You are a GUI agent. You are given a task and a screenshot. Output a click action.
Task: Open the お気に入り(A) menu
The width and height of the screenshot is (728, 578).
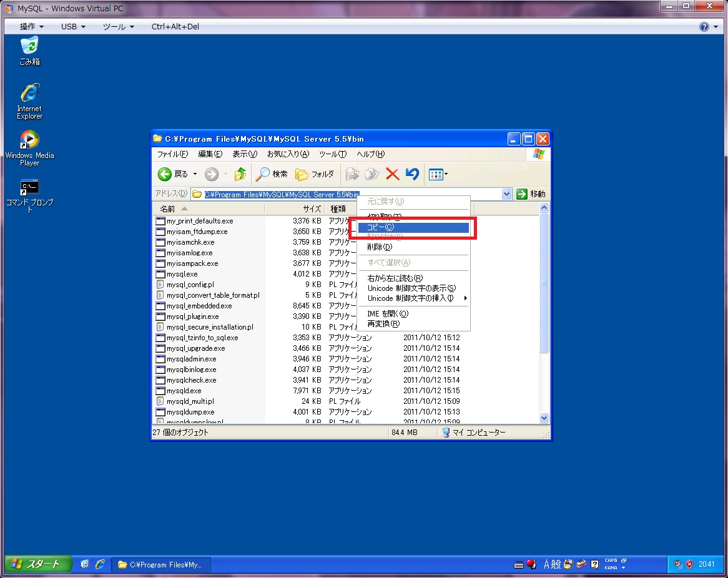pos(288,154)
